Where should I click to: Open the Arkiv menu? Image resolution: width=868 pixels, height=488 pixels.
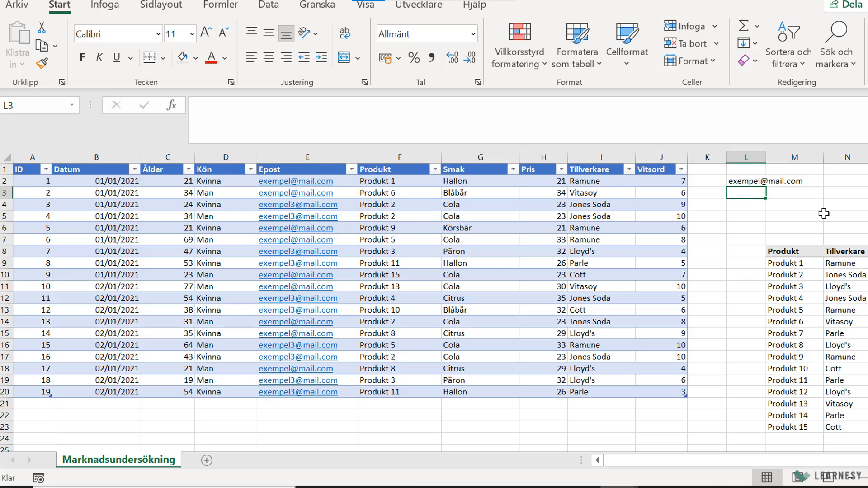coord(17,5)
